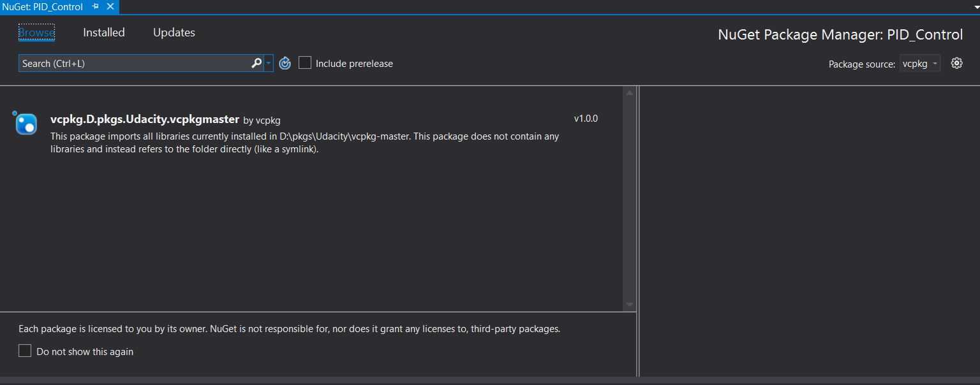Click NuGet Package Manager: PID_Control title
This screenshot has width=980, height=385.
(840, 34)
